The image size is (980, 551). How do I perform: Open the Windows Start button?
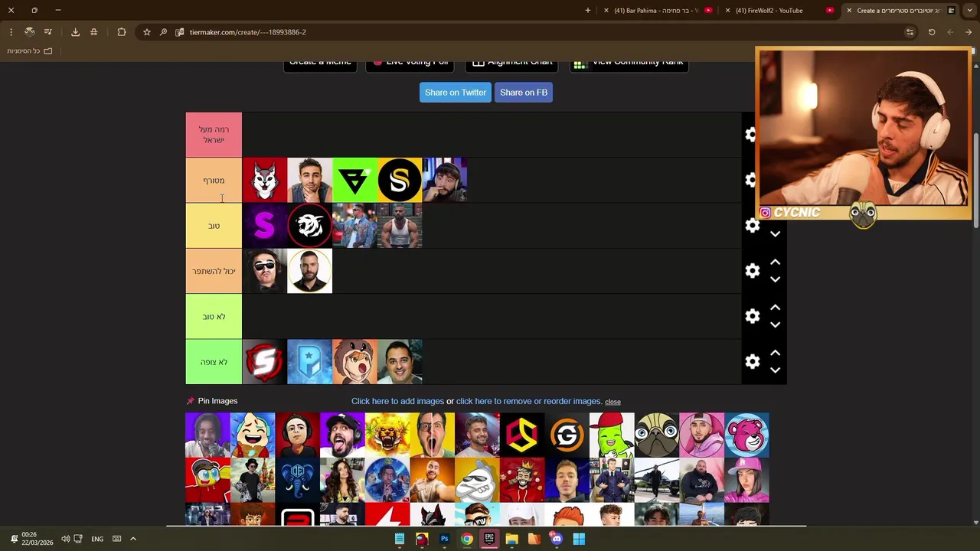tap(579, 539)
